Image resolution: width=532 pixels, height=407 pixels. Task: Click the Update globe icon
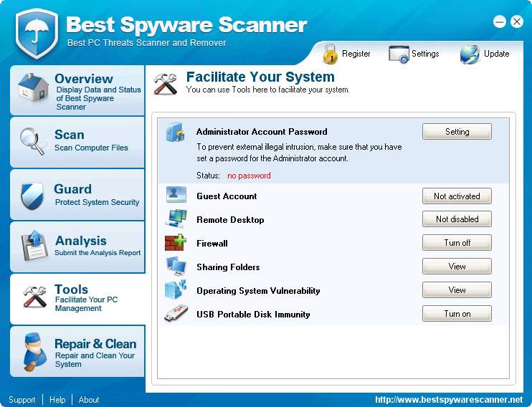(470, 54)
